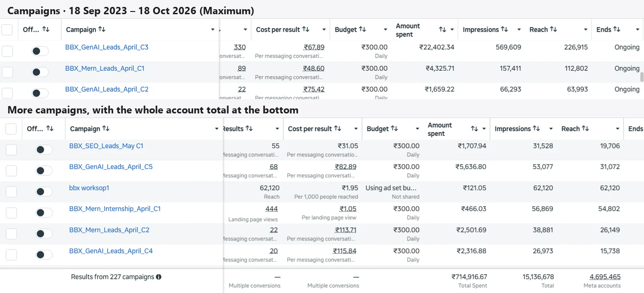Select the checkbox for BBX_SEO_Leads_May C1
The height and width of the screenshot is (293, 644).
pyautogui.click(x=11, y=150)
